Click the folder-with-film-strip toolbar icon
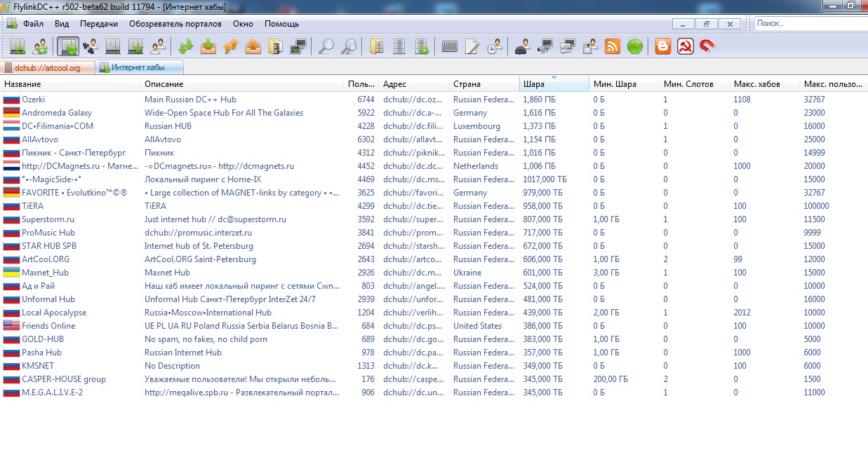The height and width of the screenshot is (450, 868). click(x=276, y=47)
